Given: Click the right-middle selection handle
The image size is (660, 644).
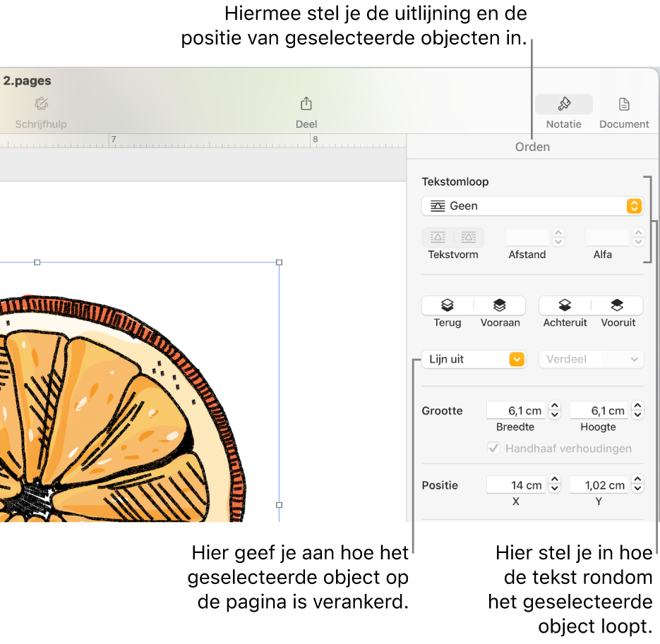Looking at the screenshot, I should point(279,505).
